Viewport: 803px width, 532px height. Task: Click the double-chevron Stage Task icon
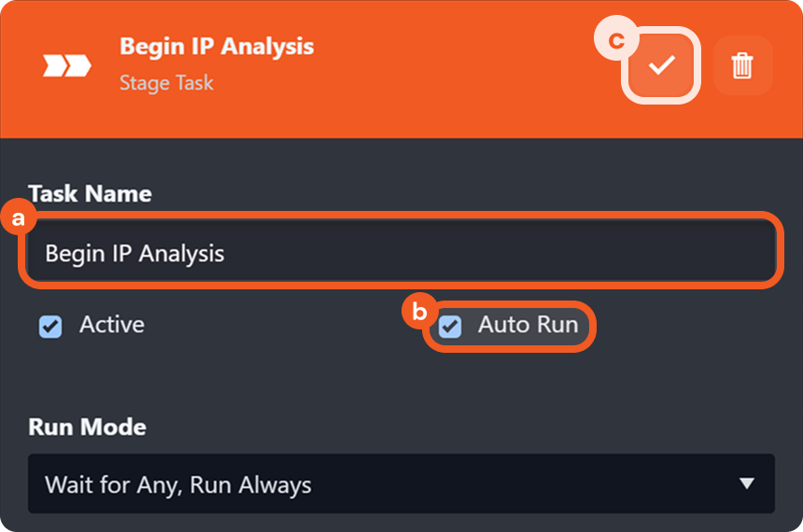[68, 65]
